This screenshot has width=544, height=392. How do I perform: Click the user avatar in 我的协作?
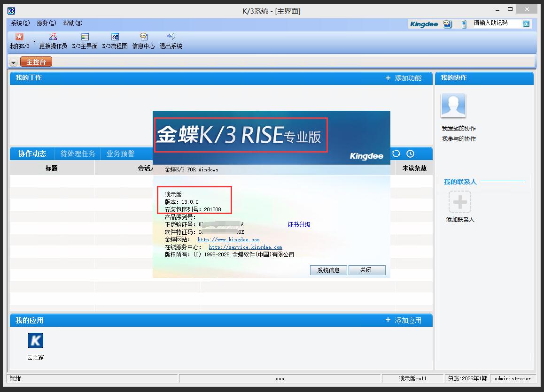[453, 106]
